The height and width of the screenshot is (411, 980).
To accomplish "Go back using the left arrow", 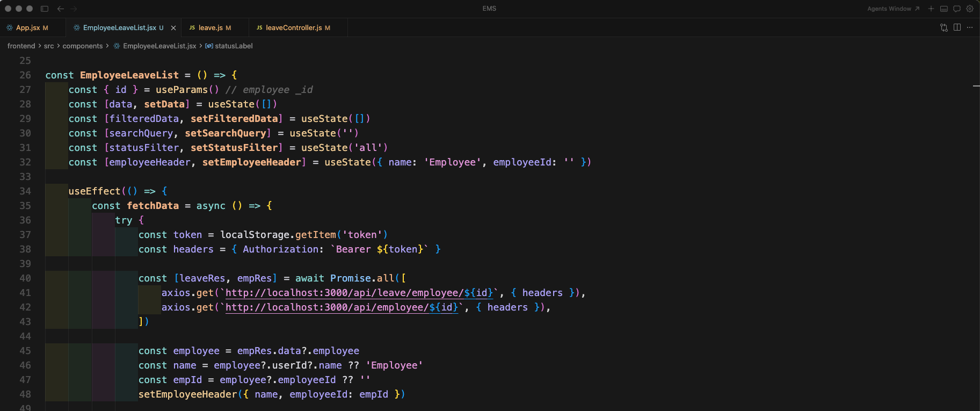I will pyautogui.click(x=61, y=9).
